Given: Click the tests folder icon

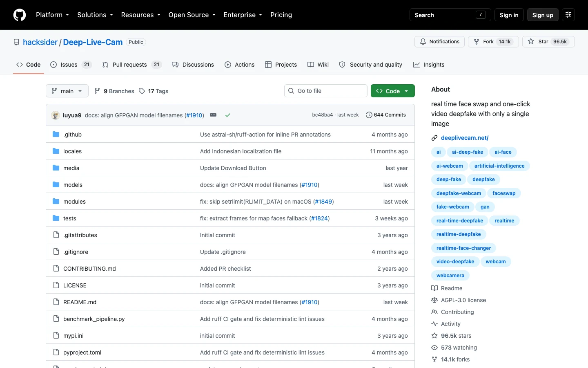Looking at the screenshot, I should (x=56, y=218).
